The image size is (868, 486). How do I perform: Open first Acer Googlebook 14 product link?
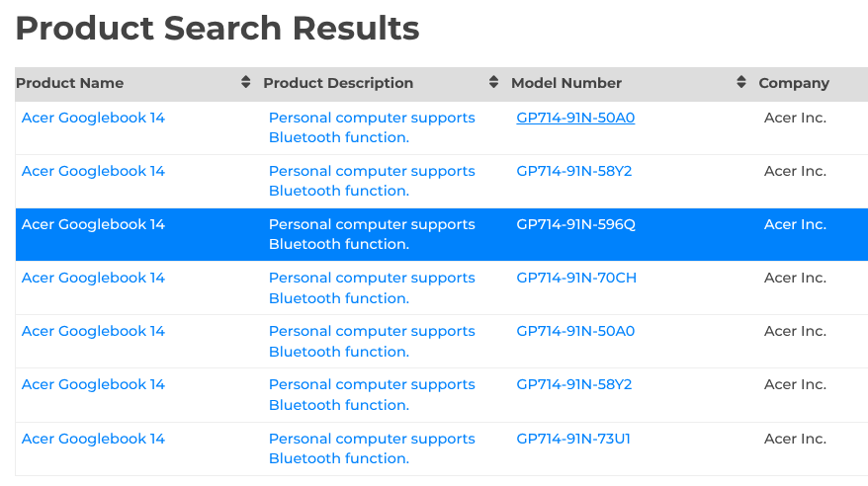click(93, 118)
